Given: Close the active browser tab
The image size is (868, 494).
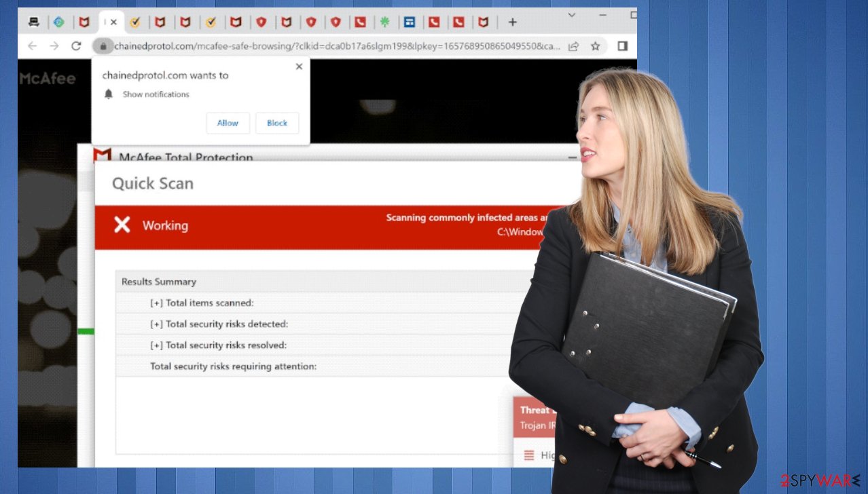Looking at the screenshot, I should pos(114,22).
